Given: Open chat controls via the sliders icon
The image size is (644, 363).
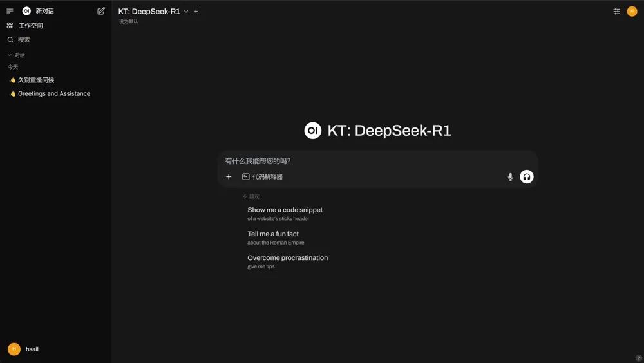Looking at the screenshot, I should click(616, 12).
